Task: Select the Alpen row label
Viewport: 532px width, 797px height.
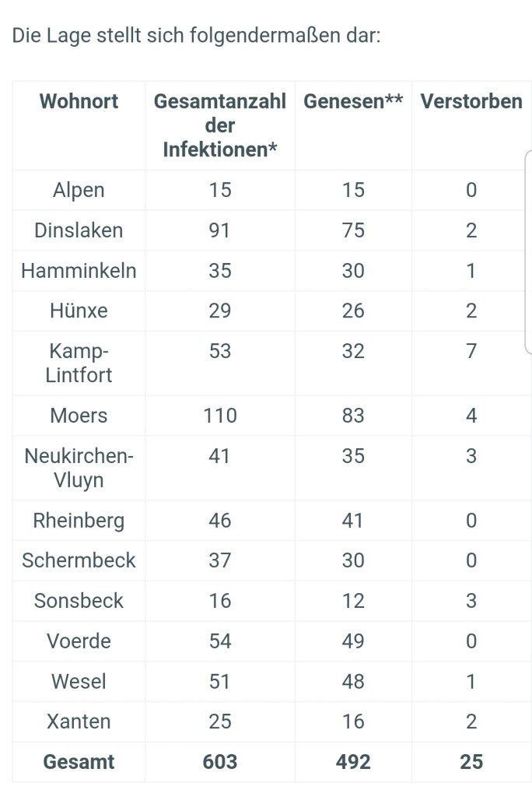Action: click(x=79, y=190)
